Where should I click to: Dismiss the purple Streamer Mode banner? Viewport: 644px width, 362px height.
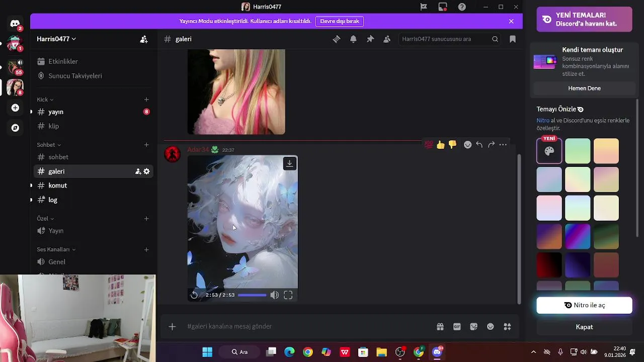[511, 21]
